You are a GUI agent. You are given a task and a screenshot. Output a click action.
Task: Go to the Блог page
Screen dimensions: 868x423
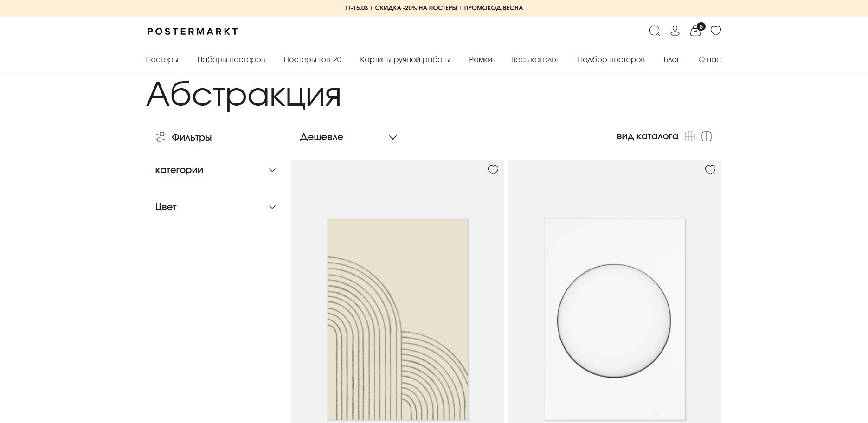[672, 59]
